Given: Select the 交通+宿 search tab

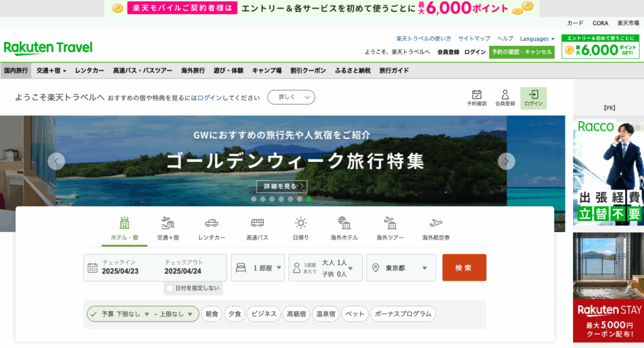Looking at the screenshot, I should [167, 229].
